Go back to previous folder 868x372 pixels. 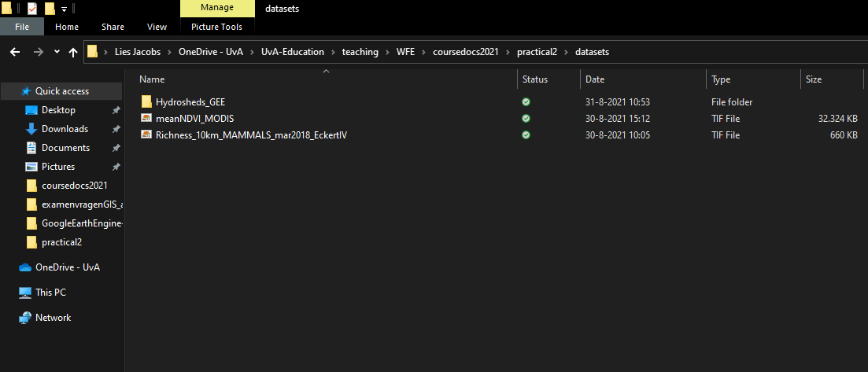coord(16,52)
